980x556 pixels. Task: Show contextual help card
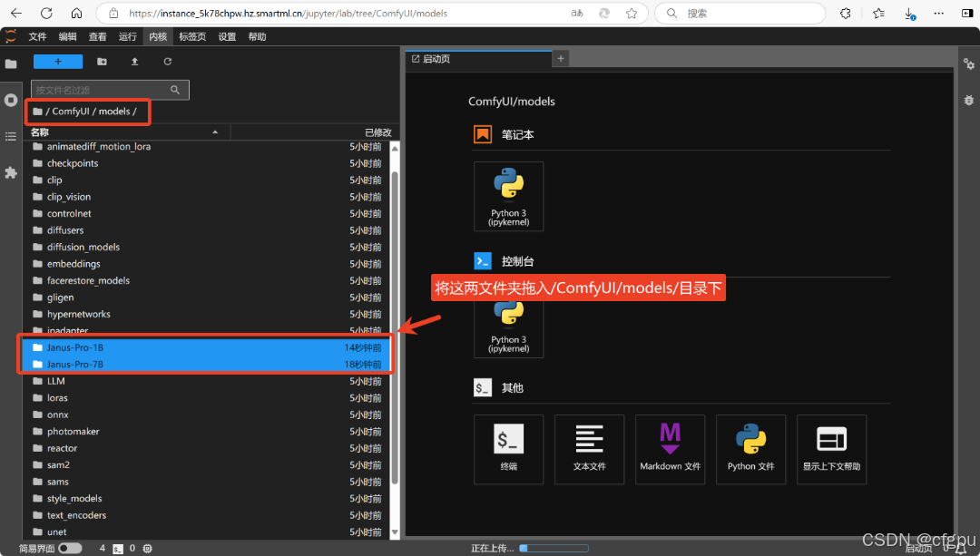coord(831,449)
